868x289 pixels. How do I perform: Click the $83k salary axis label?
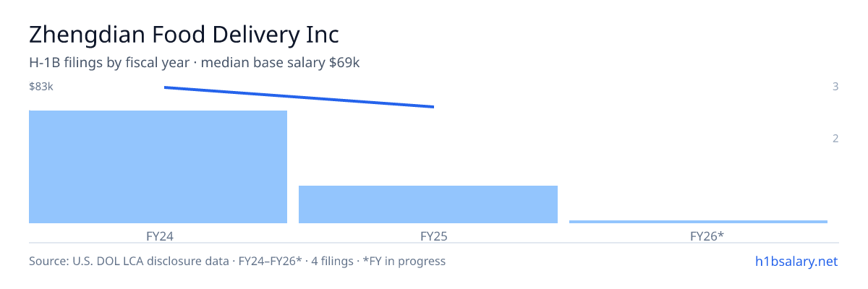pos(41,87)
